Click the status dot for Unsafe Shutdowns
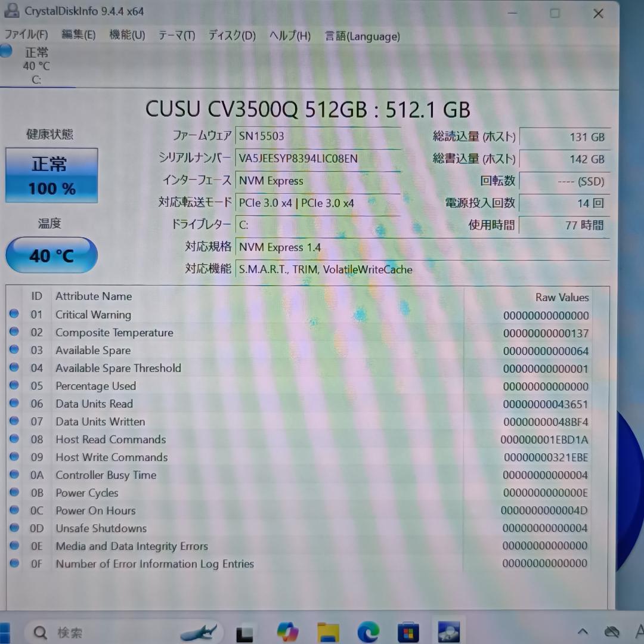This screenshot has width=644, height=644. pyautogui.click(x=14, y=527)
